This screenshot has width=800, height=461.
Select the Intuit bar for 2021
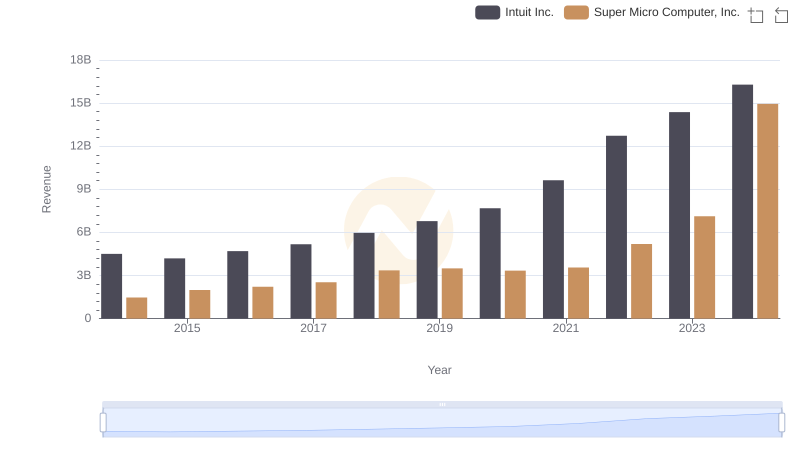pyautogui.click(x=554, y=249)
